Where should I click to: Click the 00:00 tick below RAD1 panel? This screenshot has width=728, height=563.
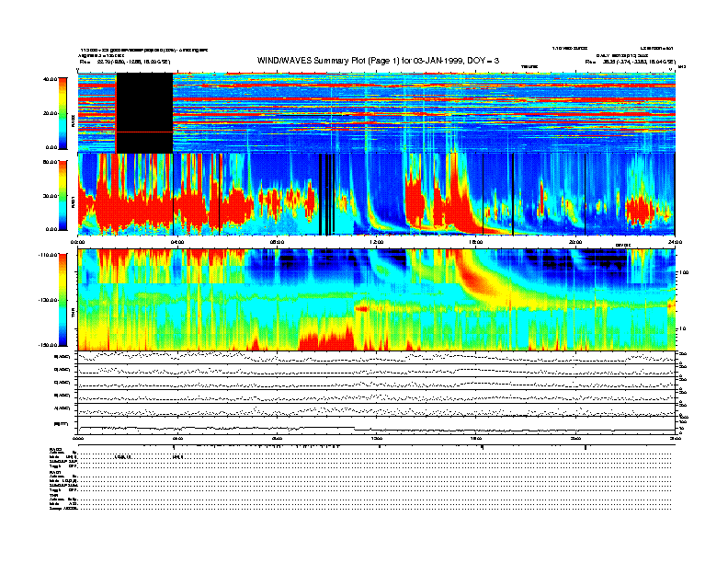(x=78, y=242)
